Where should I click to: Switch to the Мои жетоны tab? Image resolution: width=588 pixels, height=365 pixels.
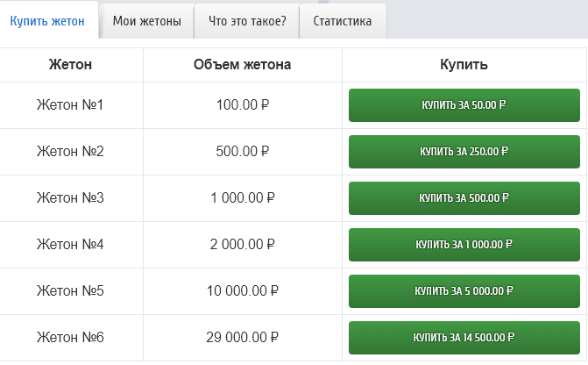pos(147,21)
